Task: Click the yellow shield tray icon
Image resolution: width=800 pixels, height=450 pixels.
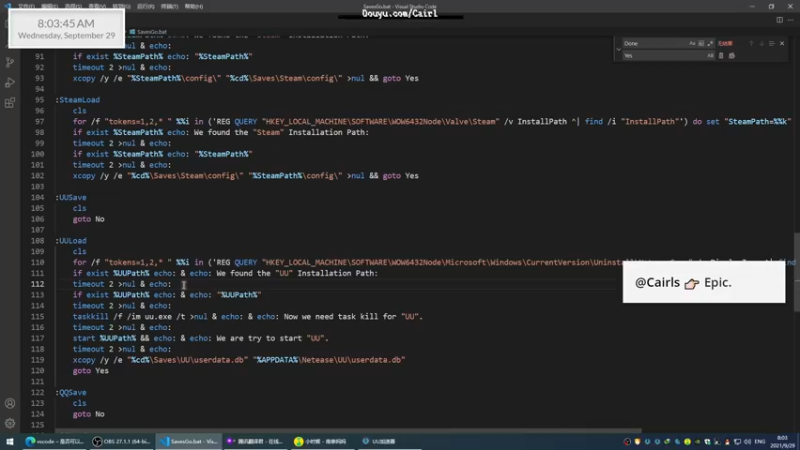Action: click(x=637, y=442)
